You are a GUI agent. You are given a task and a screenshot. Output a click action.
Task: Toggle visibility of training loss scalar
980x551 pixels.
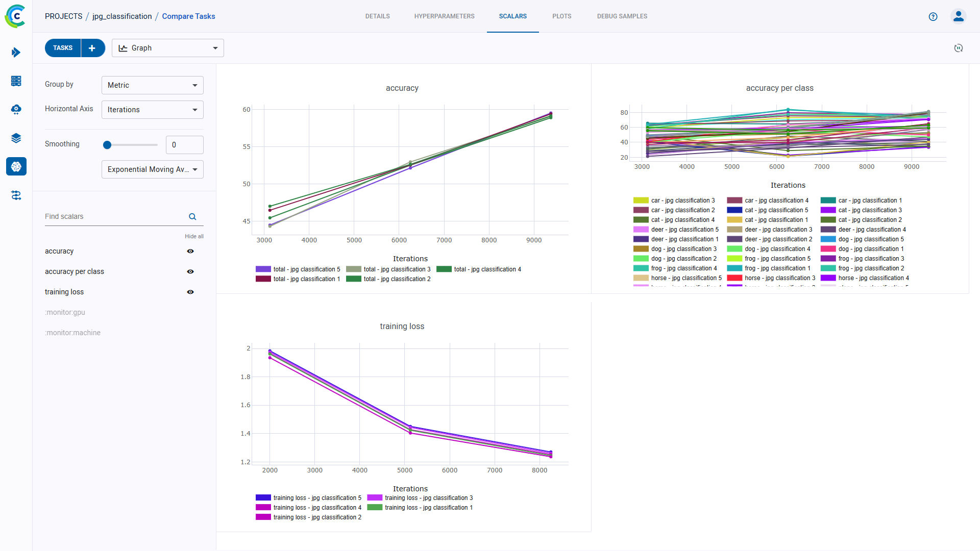[190, 292]
